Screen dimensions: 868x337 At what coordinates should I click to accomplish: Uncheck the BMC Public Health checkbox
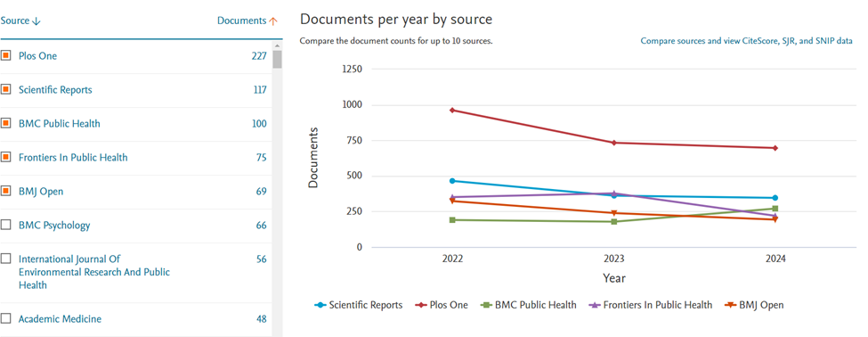pos(6,123)
